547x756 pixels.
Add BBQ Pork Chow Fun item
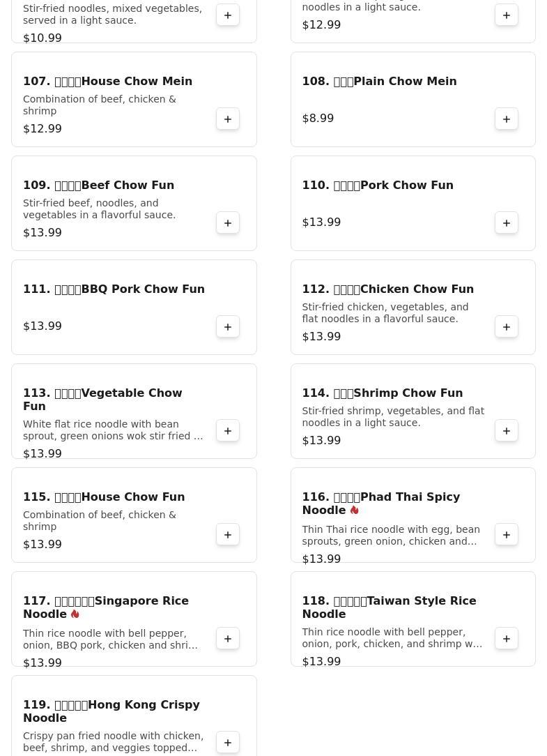click(228, 327)
